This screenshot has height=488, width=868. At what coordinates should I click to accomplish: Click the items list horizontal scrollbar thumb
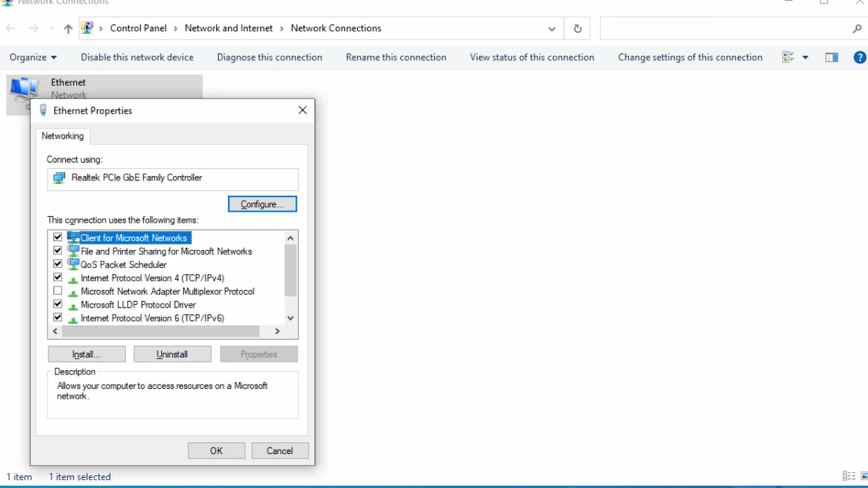coord(161,331)
